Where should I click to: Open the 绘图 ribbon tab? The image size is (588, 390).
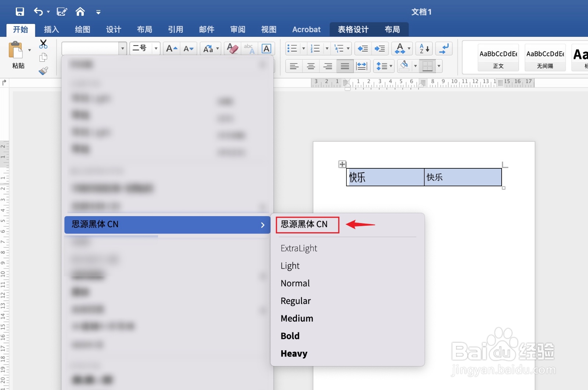(83, 29)
